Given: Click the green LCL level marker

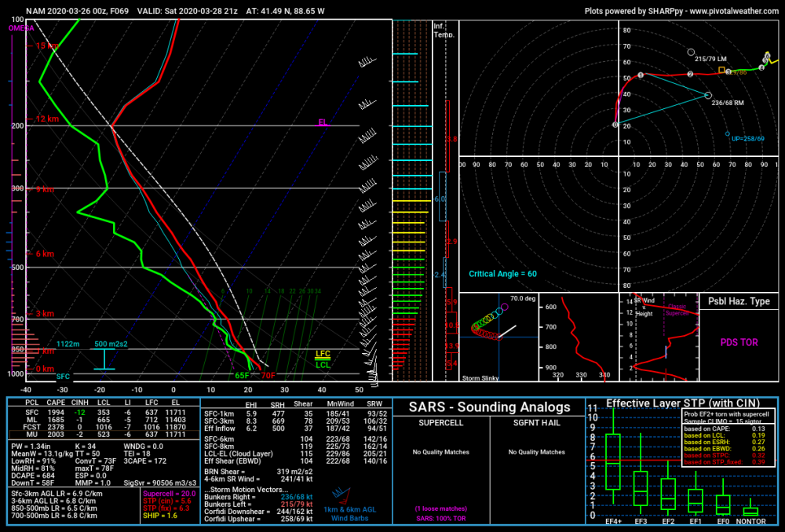Looking at the screenshot, I should [x=323, y=364].
